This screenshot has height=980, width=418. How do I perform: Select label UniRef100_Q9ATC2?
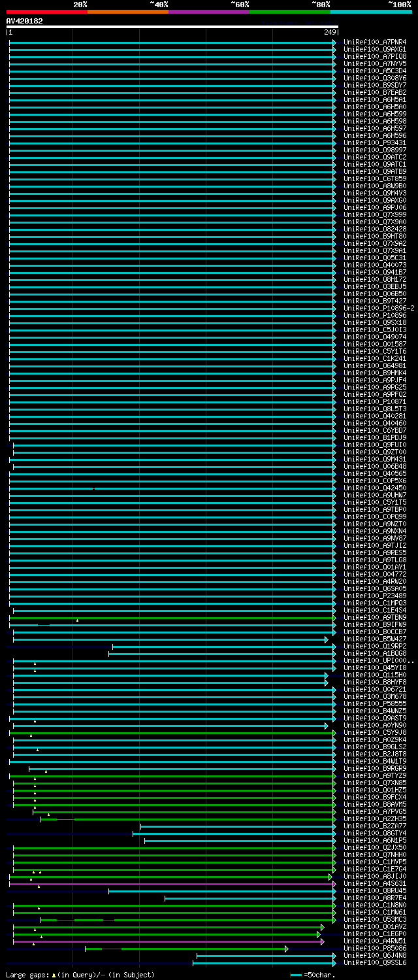pos(375,157)
